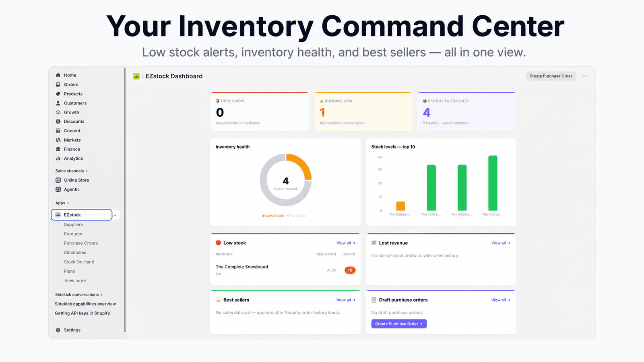Click the Settings gear icon

pos(58,330)
